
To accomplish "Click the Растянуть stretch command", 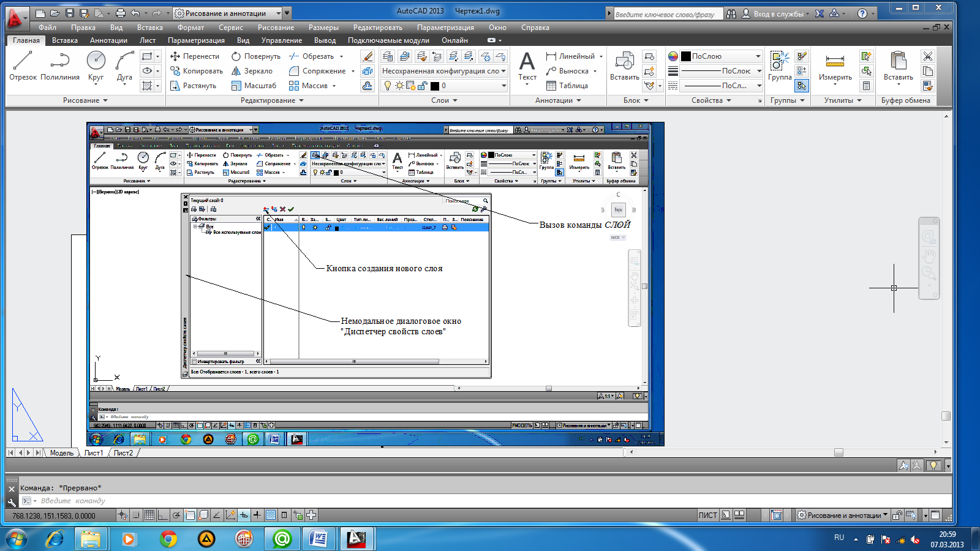I will pos(194,86).
